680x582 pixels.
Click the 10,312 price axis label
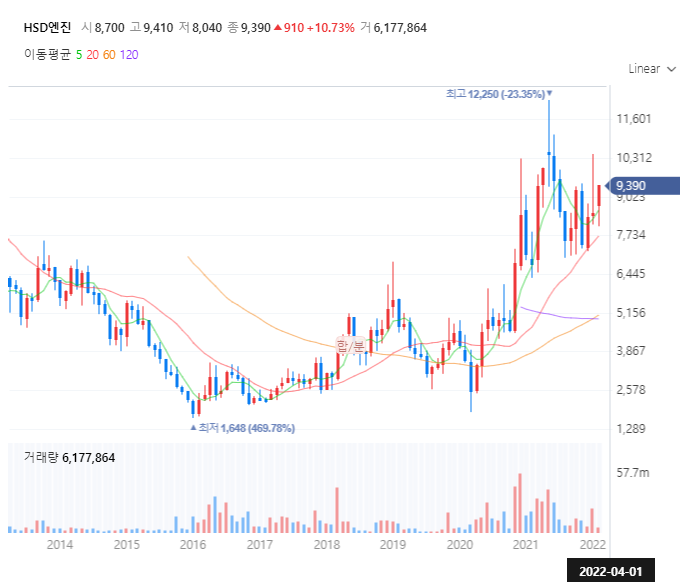point(634,158)
